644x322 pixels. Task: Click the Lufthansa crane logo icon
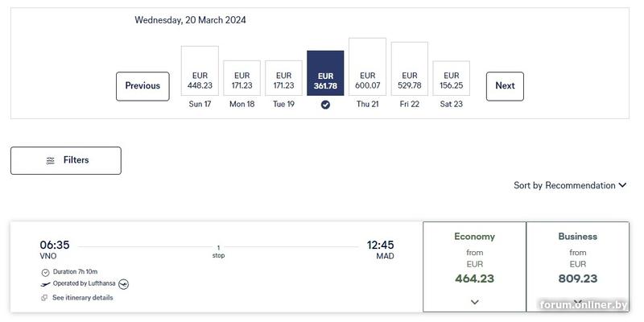pyautogui.click(x=124, y=284)
